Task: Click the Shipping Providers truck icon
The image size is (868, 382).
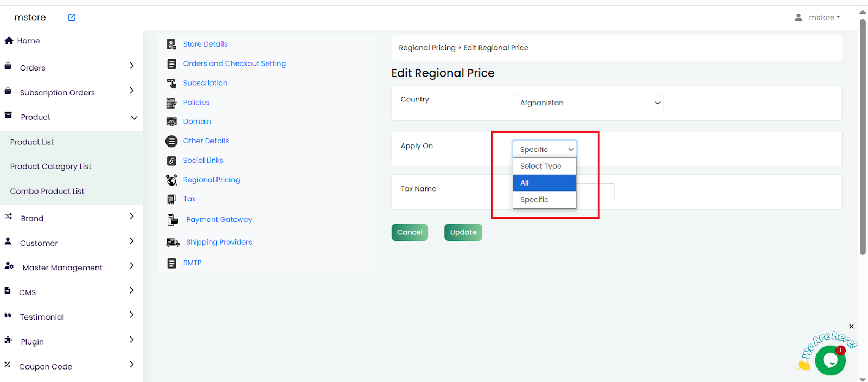Action: click(x=173, y=243)
